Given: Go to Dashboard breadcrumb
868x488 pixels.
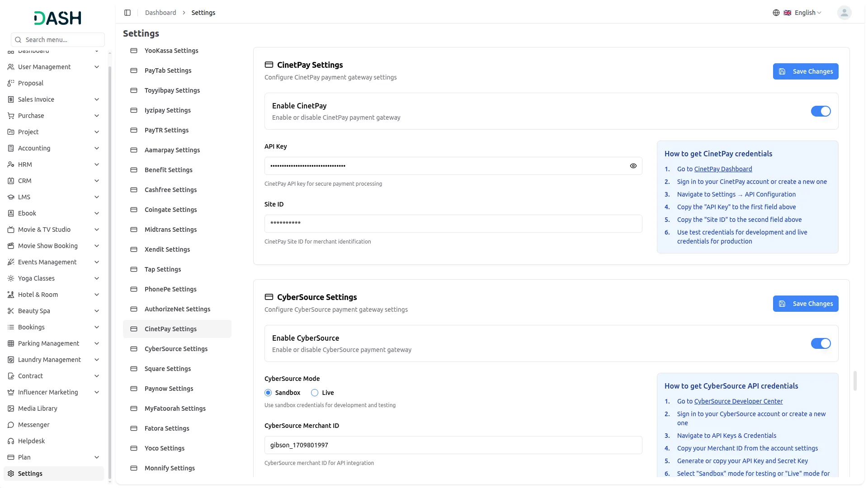Looking at the screenshot, I should click(160, 13).
